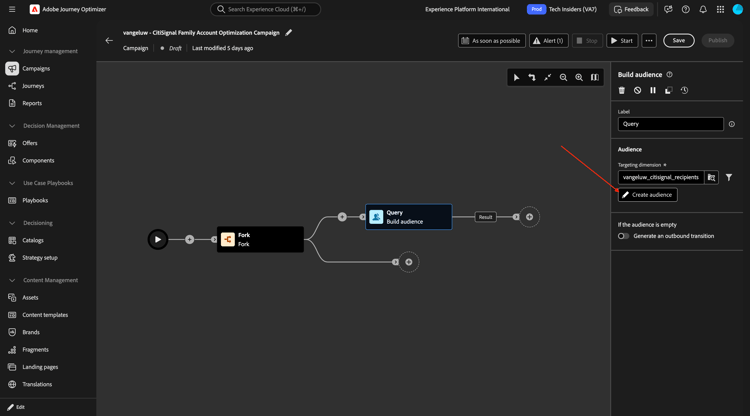Open Assets in sidebar
Screen dimensions: 750x416
pos(30,297)
